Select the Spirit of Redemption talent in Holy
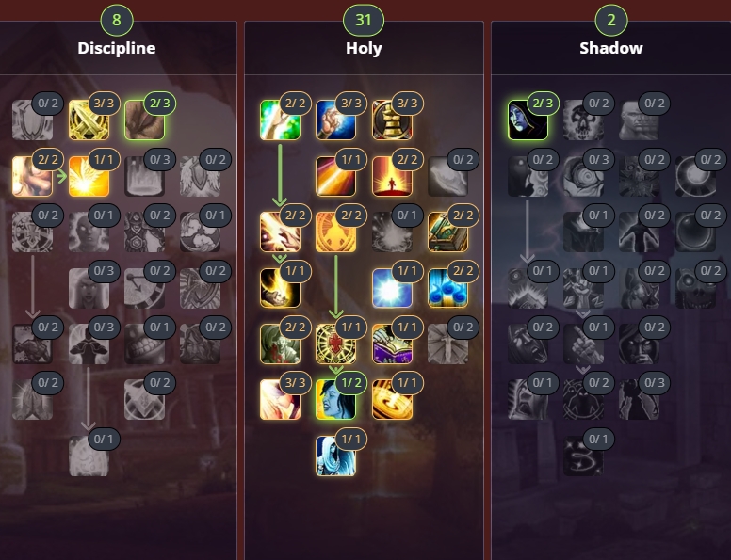 point(392,288)
